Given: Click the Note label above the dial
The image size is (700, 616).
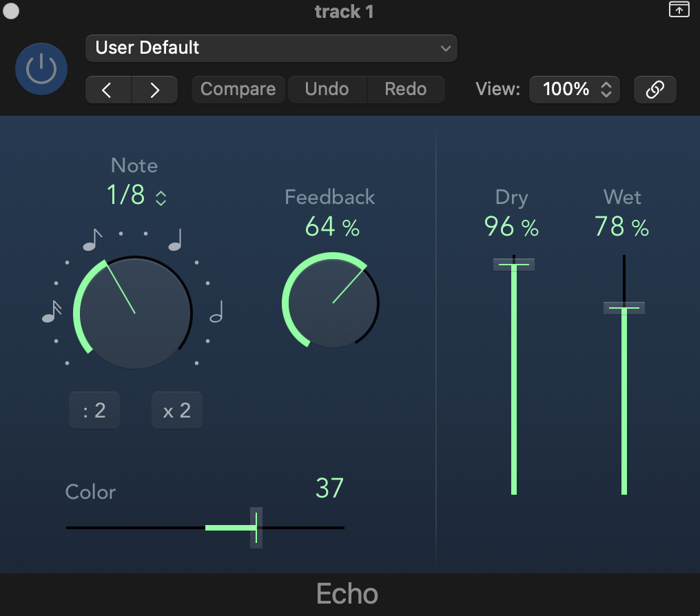Looking at the screenshot, I should pyautogui.click(x=134, y=165).
